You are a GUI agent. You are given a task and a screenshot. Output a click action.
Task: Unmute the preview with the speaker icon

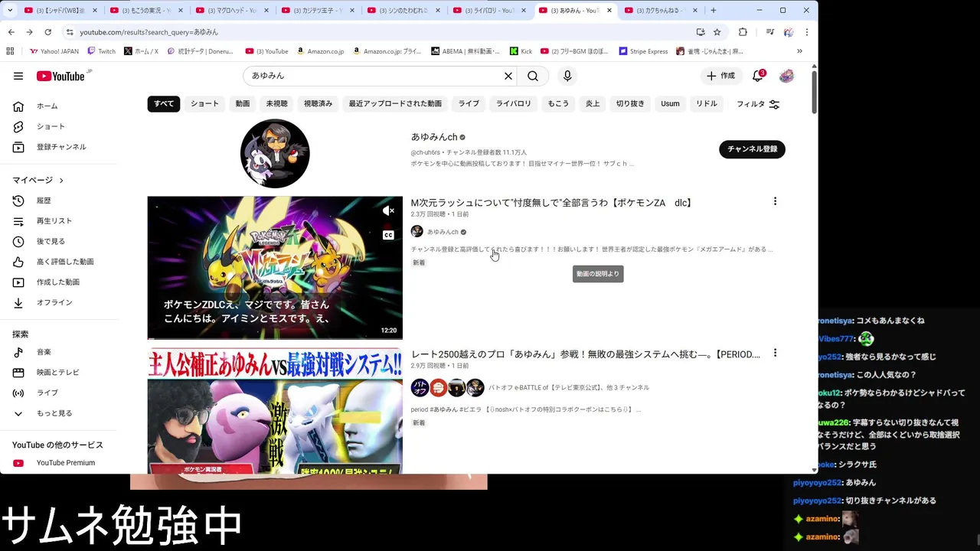point(388,210)
